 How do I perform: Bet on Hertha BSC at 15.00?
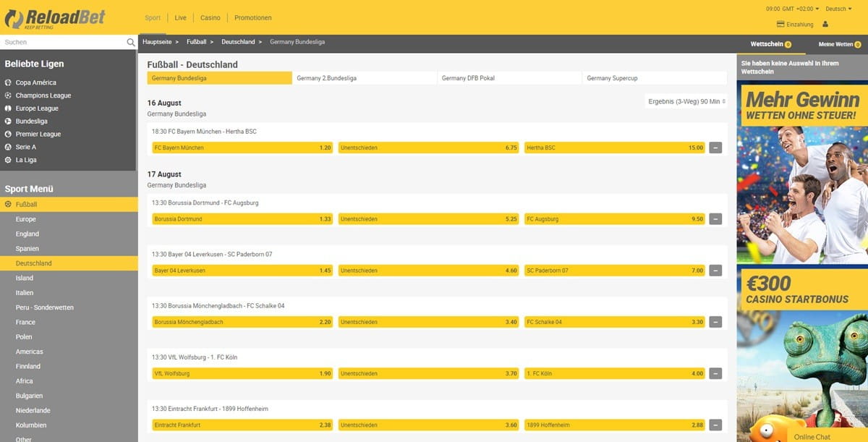tap(615, 148)
